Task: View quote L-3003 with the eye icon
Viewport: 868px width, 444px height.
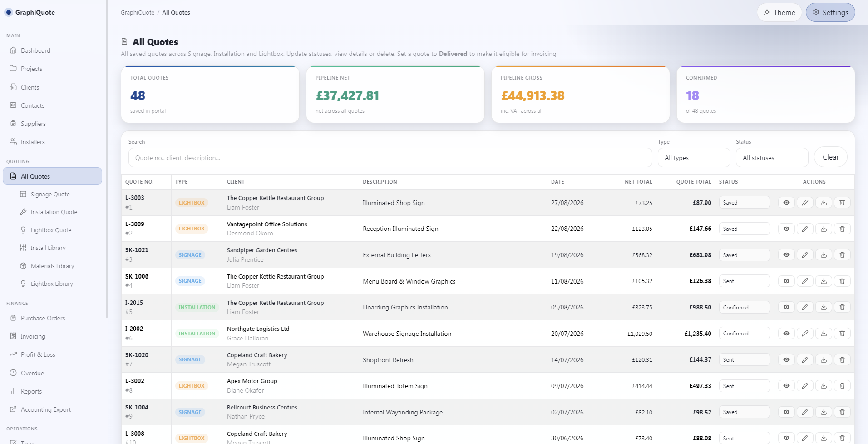Action: coord(786,203)
